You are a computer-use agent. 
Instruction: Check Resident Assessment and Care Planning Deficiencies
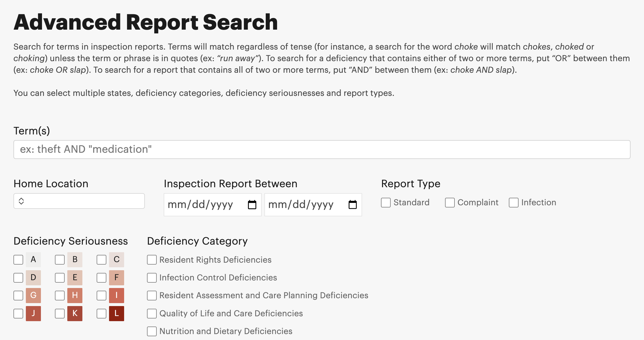coord(152,296)
